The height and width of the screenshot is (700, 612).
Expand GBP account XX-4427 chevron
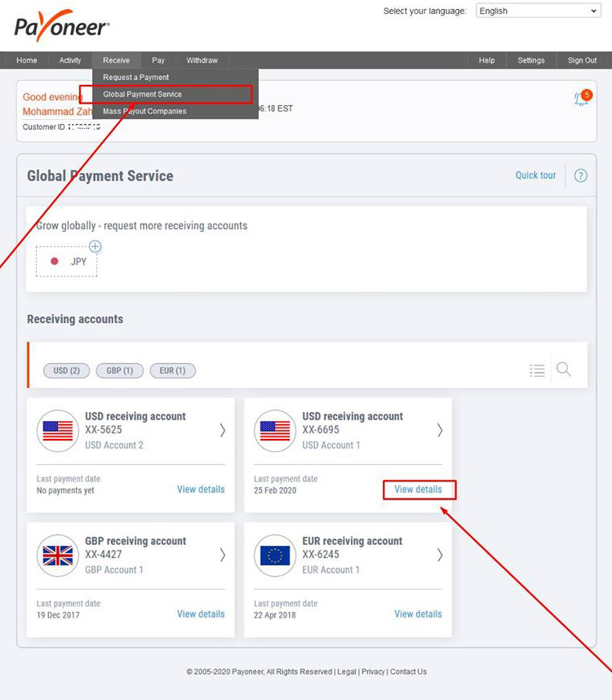pos(222,555)
